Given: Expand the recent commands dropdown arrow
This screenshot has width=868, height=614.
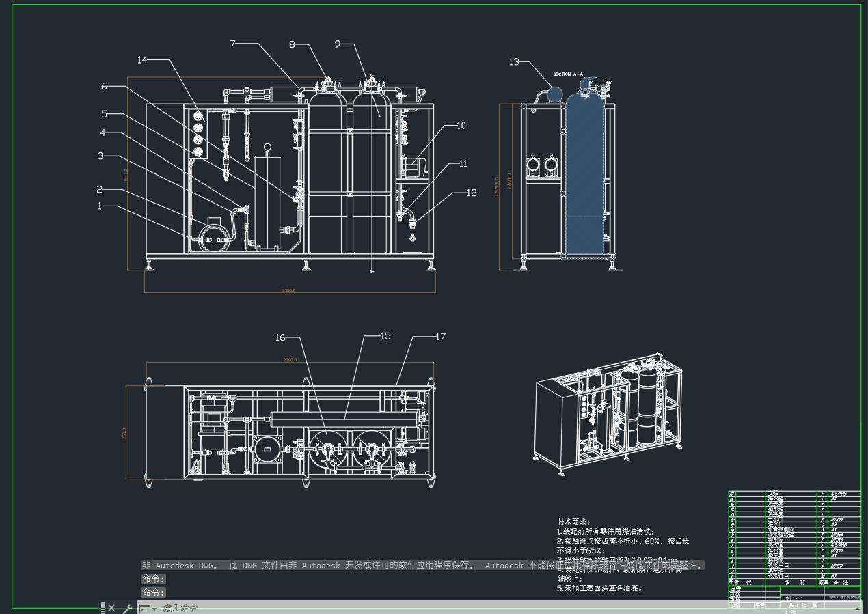Looking at the screenshot, I should click(x=154, y=608).
